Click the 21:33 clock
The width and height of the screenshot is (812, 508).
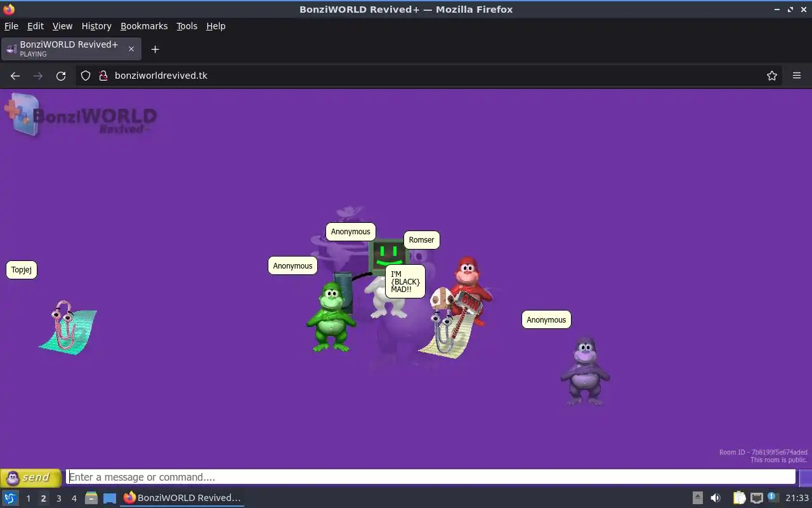[x=797, y=498]
